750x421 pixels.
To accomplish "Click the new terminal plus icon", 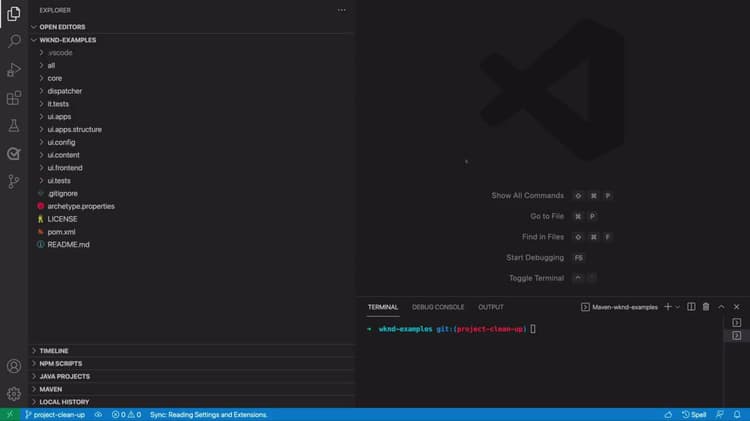I will 668,307.
